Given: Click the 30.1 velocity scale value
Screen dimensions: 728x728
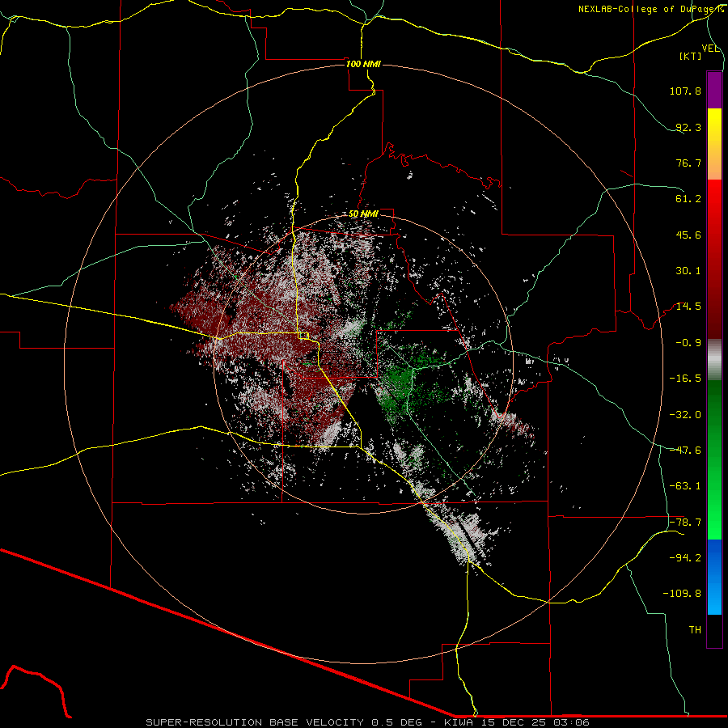Looking at the screenshot, I should (x=688, y=271).
